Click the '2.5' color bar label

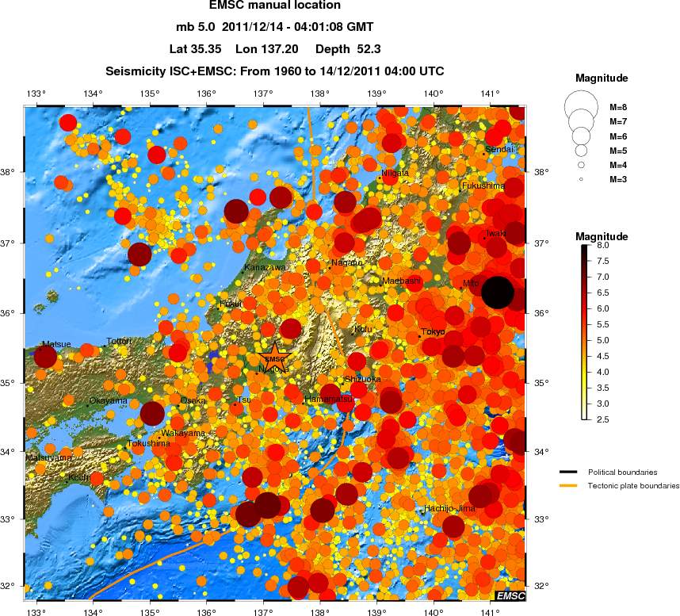pos(603,419)
